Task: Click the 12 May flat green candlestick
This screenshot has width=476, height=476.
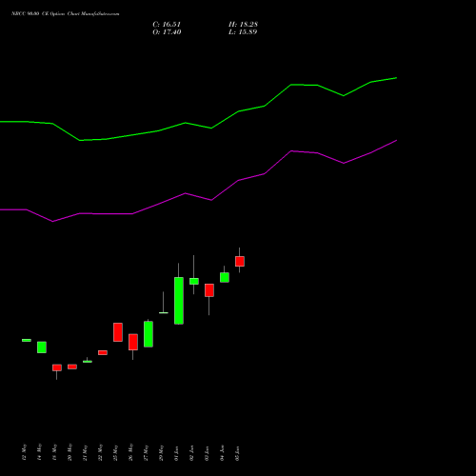Action: click(27, 340)
